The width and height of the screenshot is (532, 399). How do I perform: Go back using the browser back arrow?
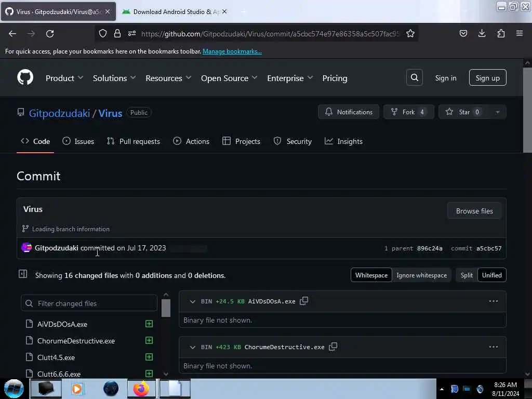point(12,34)
